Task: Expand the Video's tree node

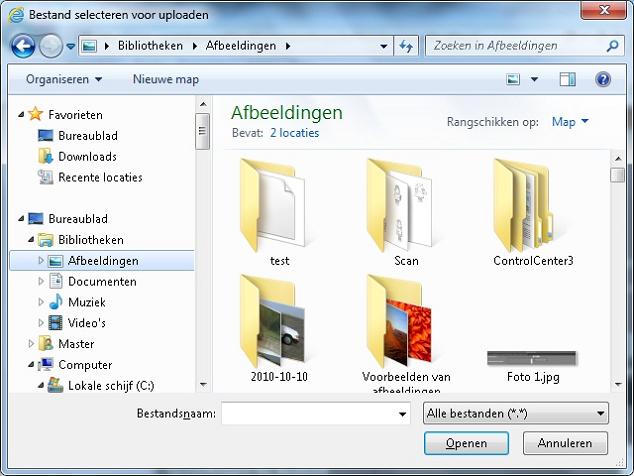Action: click(41, 323)
